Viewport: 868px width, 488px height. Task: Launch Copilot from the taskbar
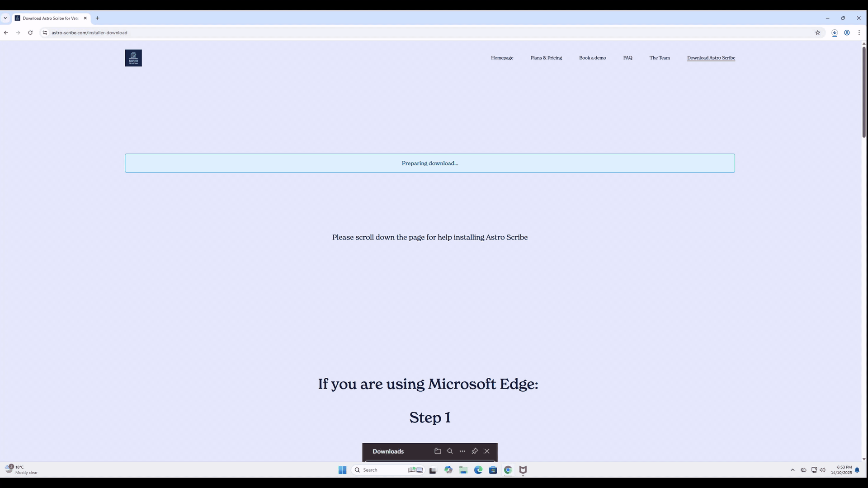coord(448,470)
